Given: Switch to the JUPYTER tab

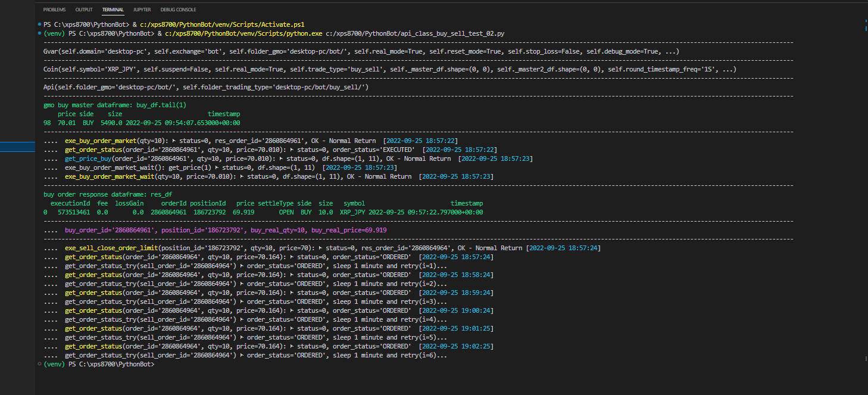Looking at the screenshot, I should coord(142,10).
